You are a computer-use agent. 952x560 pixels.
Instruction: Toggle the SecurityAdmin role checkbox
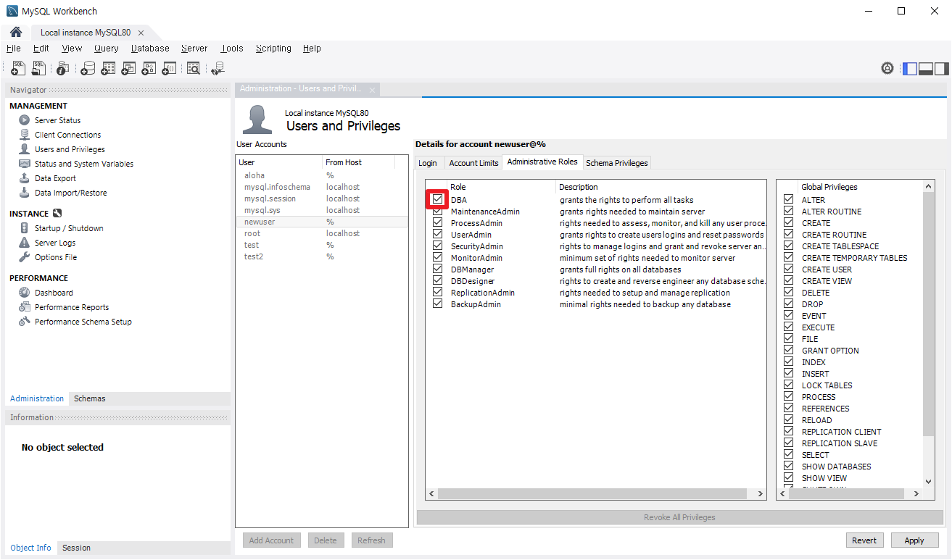[437, 246]
